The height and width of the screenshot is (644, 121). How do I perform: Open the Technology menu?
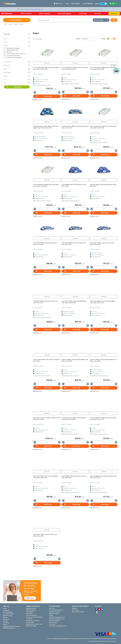pos(83,14)
